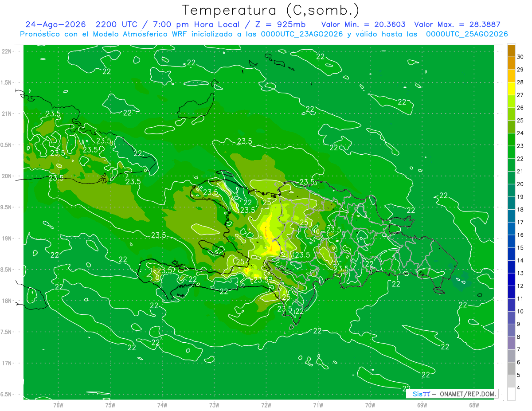This screenshot has height=411, width=532.
Task: Click the "73W" longitude axis label
Action: click(214, 405)
